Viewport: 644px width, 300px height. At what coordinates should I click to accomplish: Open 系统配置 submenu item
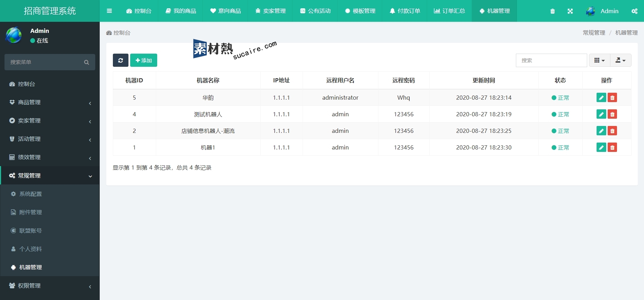50,194
